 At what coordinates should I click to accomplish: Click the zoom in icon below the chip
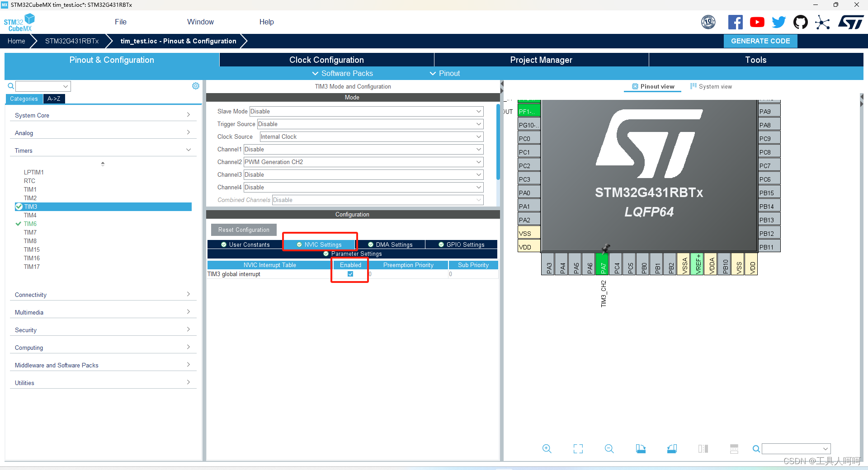(547, 449)
